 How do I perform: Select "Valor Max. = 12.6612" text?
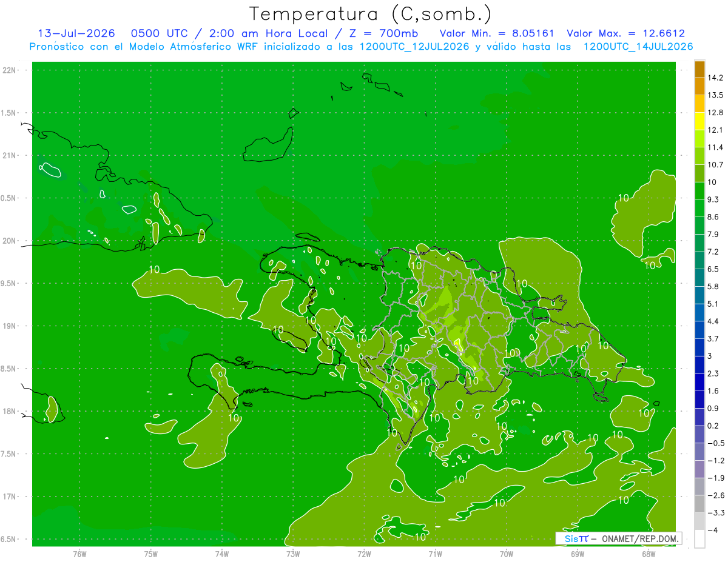click(x=626, y=33)
